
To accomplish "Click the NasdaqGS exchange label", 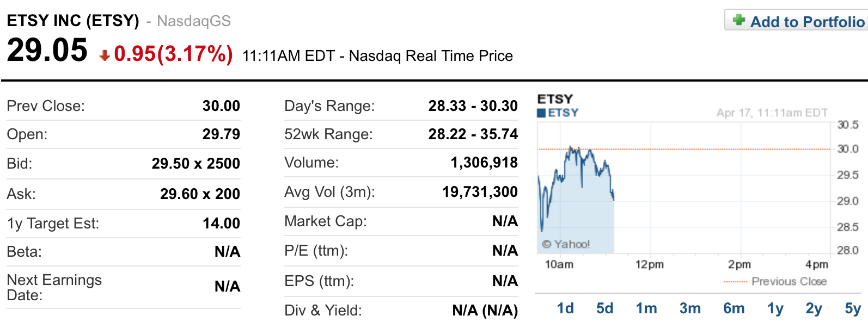I will pyautogui.click(x=193, y=21).
